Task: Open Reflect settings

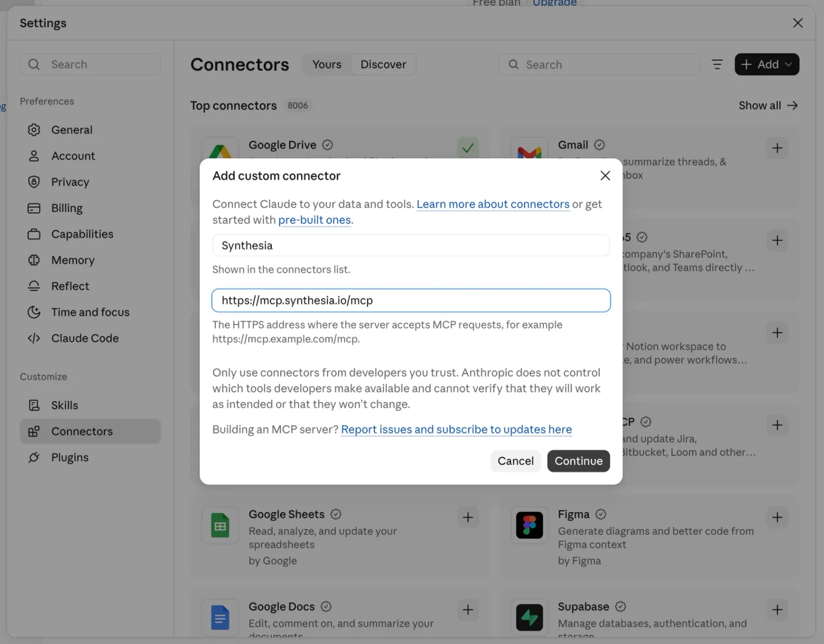Action: (x=90, y=286)
